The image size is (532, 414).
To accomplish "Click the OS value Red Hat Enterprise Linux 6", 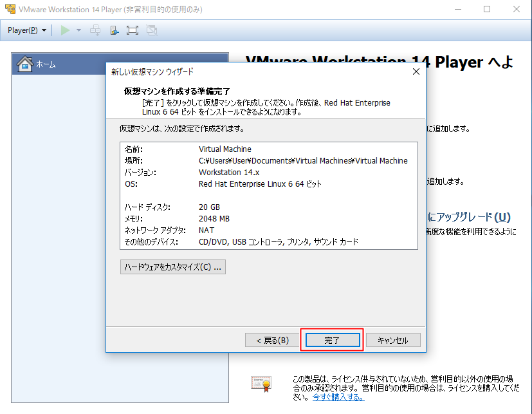I will (x=260, y=183).
